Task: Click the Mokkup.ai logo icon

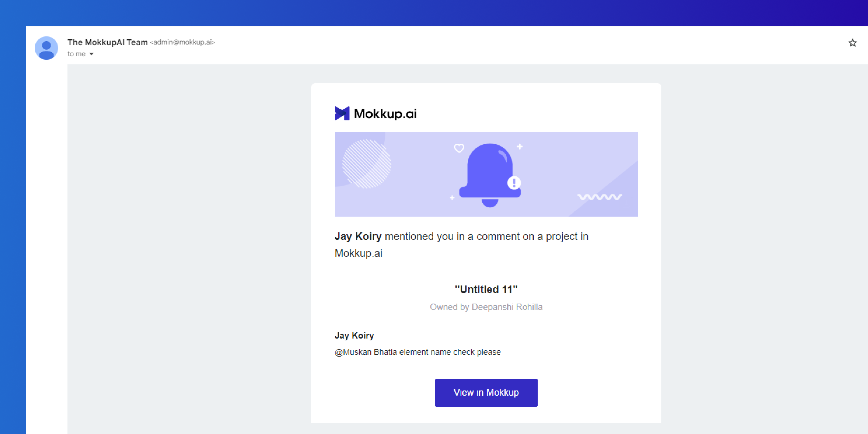Action: pos(342,113)
